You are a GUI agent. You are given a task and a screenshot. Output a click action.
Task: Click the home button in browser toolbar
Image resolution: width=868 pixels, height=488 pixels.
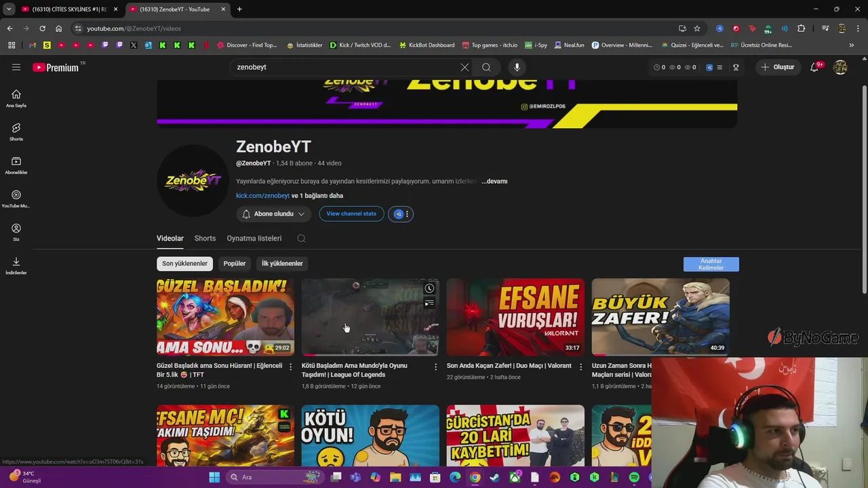[58, 28]
